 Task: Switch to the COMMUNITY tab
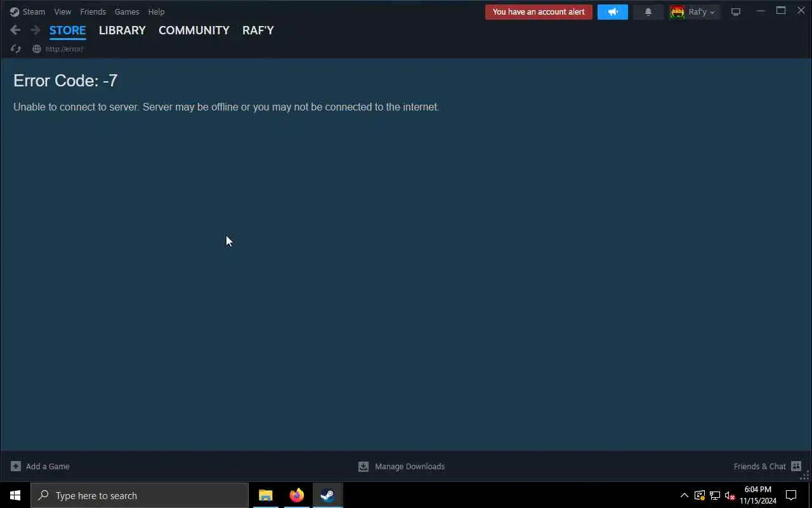click(x=193, y=30)
